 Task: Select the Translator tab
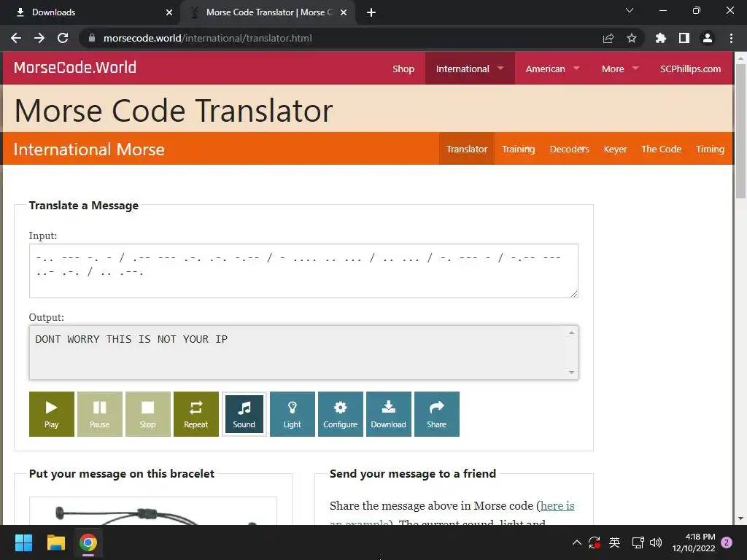click(467, 149)
